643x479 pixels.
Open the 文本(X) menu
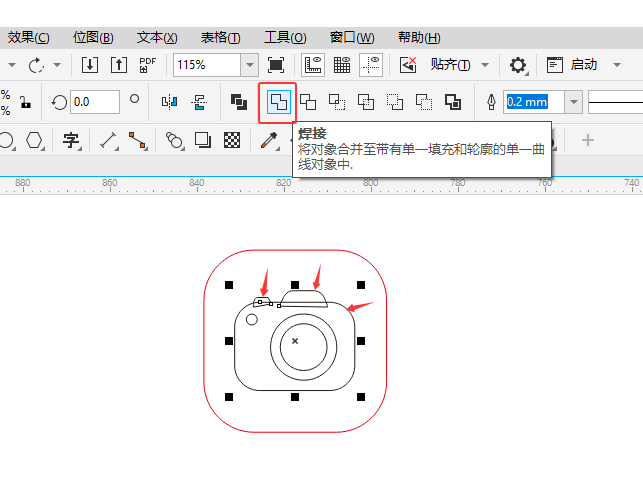coord(157,38)
